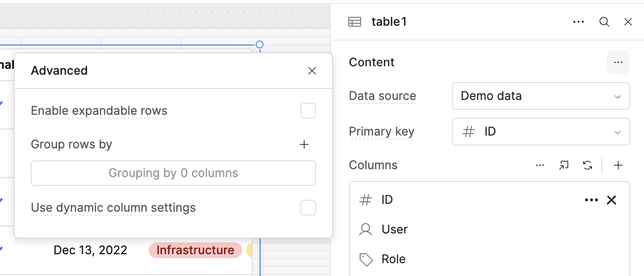The width and height of the screenshot is (644, 276).
Task: Click the Infrastructure tag in table
Action: pyautogui.click(x=195, y=250)
